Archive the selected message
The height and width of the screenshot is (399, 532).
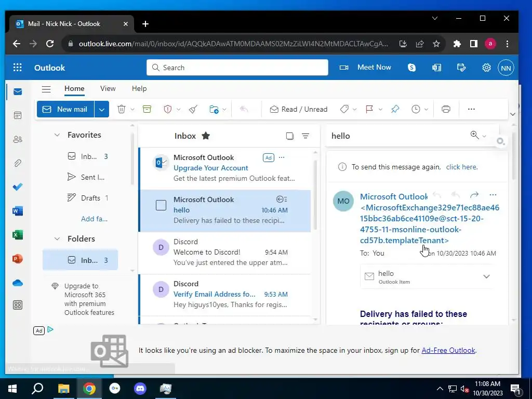click(147, 109)
